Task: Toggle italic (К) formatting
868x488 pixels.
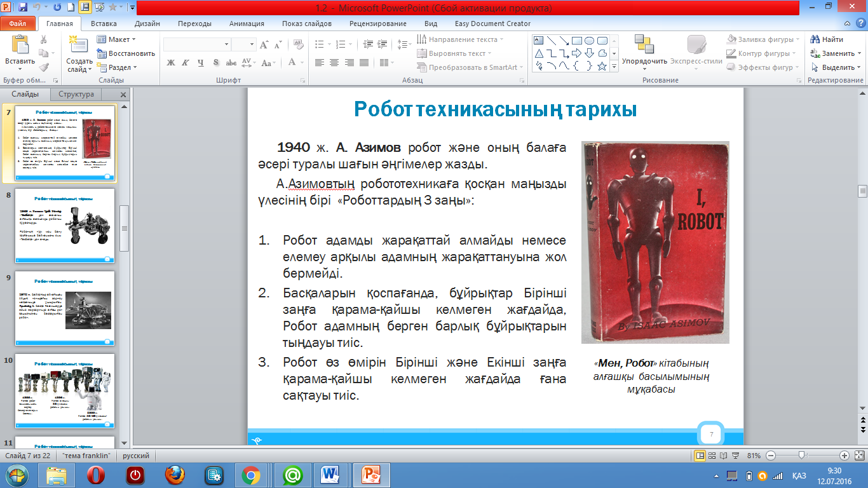Action: [x=185, y=62]
